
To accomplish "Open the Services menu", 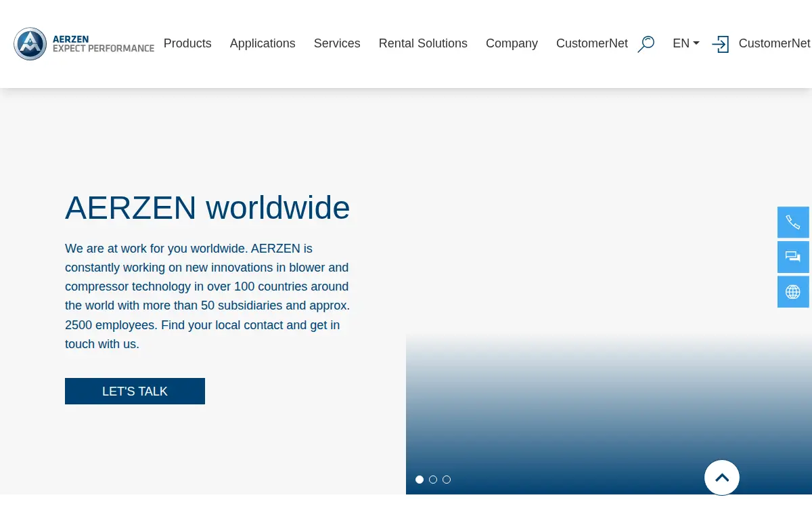I will coord(337,43).
